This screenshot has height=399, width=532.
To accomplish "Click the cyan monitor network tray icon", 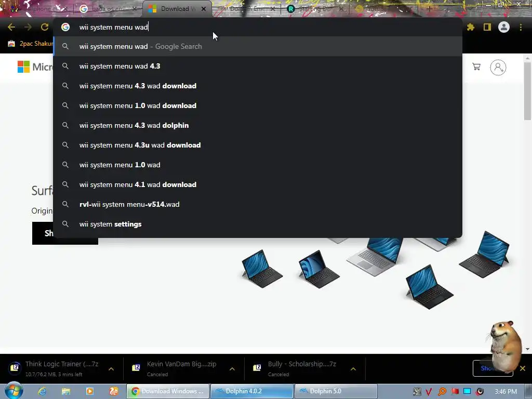I will tap(467, 392).
